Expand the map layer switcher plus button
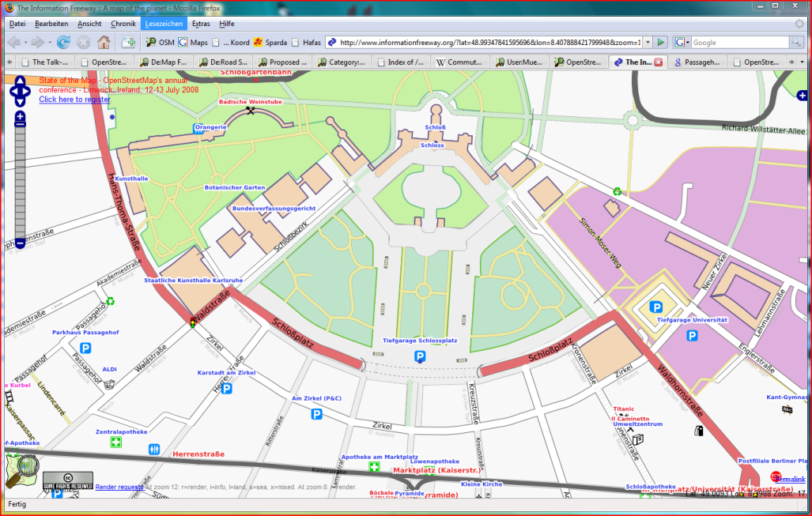This screenshot has width=812, height=516. [803, 96]
